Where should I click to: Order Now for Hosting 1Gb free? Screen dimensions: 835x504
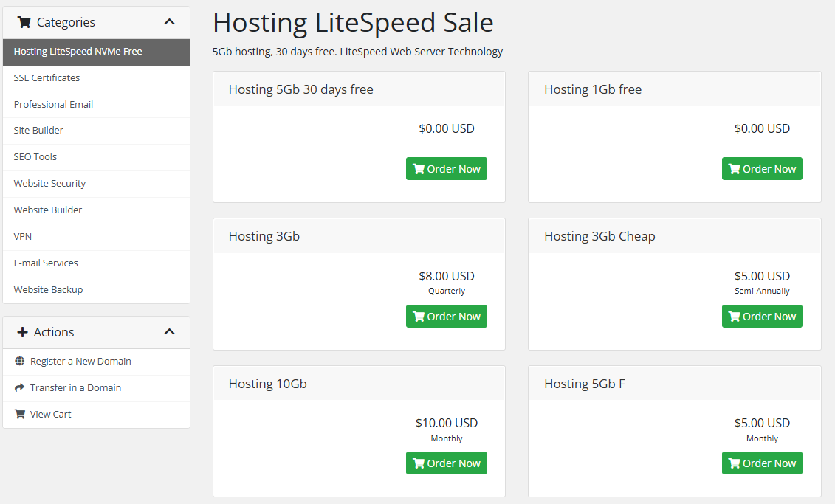pos(762,169)
